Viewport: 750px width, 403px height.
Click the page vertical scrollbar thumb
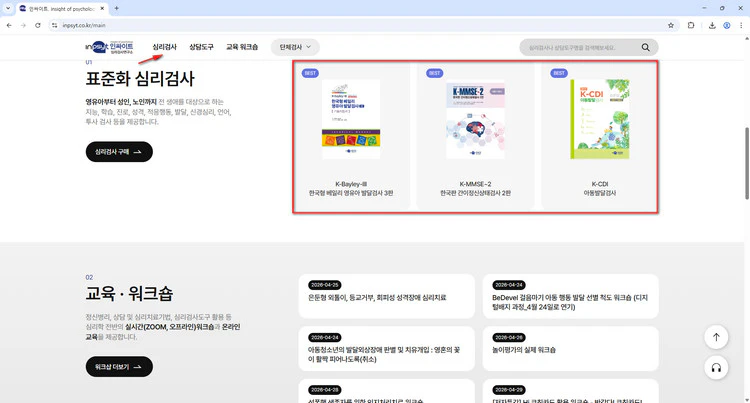coord(747,163)
